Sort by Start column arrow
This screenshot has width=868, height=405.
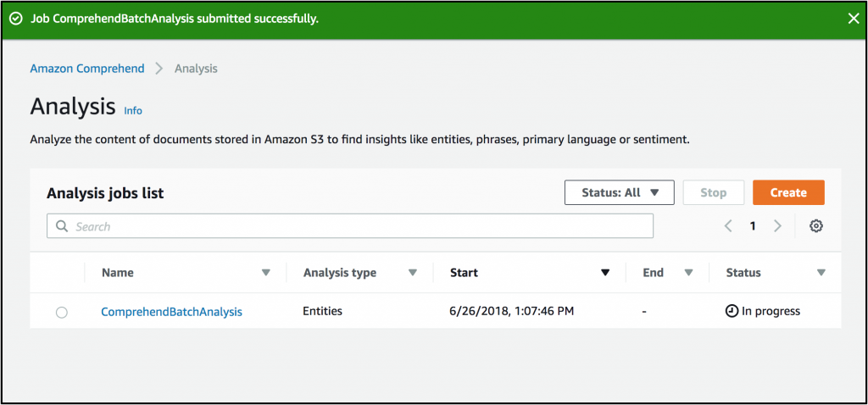(x=605, y=273)
